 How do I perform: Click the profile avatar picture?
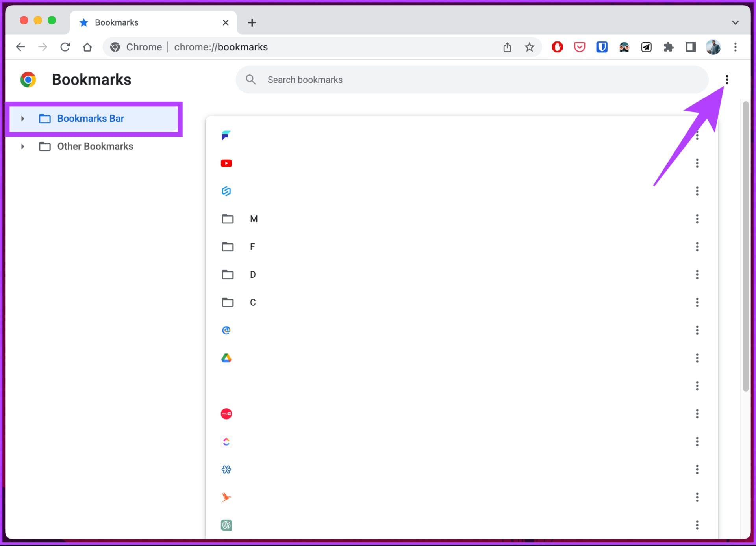(713, 47)
